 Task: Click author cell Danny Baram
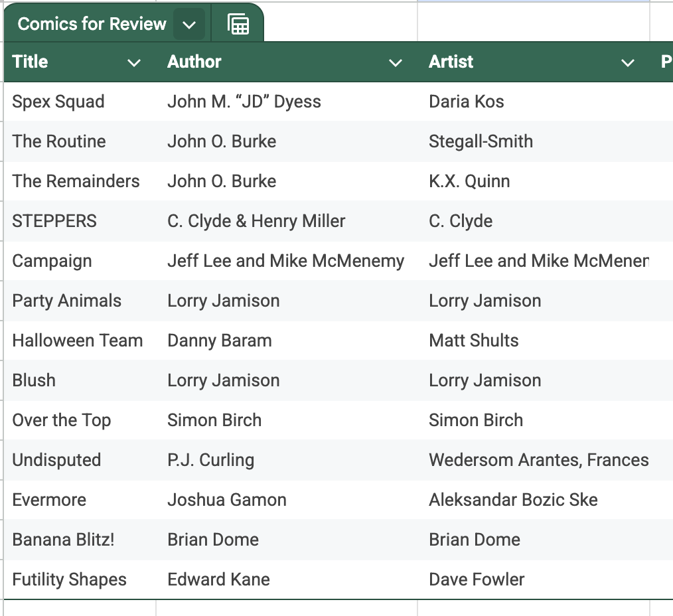pyautogui.click(x=287, y=341)
